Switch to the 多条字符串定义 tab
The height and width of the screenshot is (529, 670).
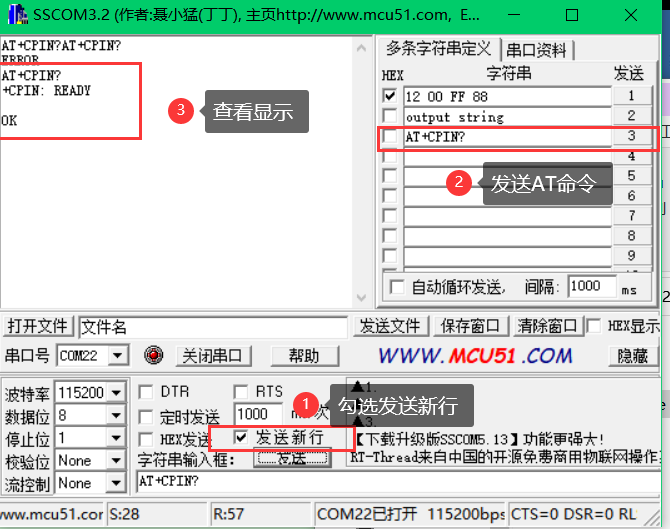point(439,49)
